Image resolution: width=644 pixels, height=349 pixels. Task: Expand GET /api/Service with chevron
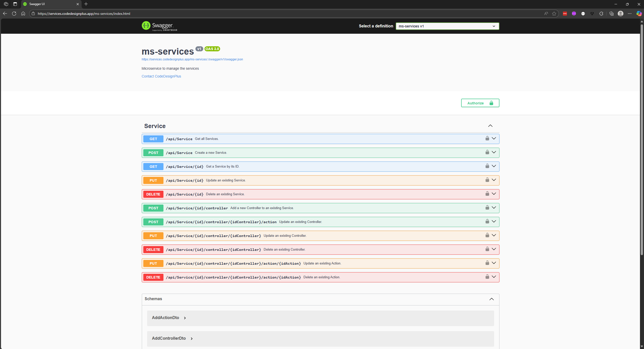[494, 138]
